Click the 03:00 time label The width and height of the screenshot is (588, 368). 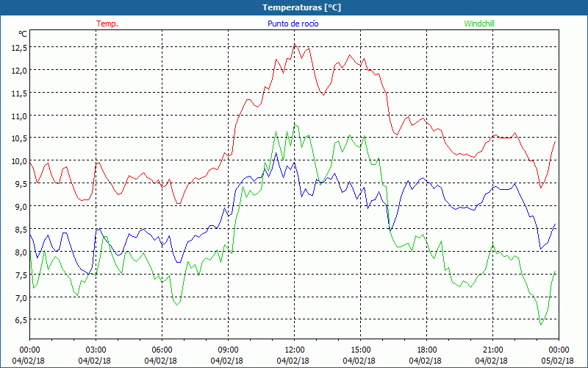pos(96,350)
